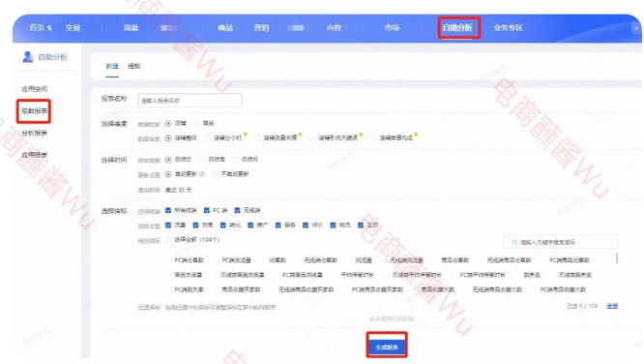Viewport: 644px width, 364px height.
Task: Toggle the 转化 topic checkbox
Action: 223,225
